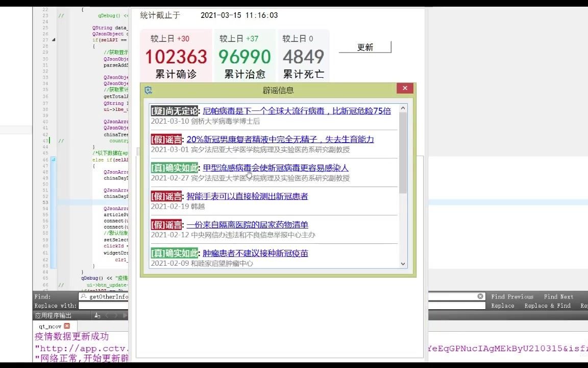588x368 pixels.
Task: Click the clear (X) icon in the search field
Action: pyautogui.click(x=480, y=296)
